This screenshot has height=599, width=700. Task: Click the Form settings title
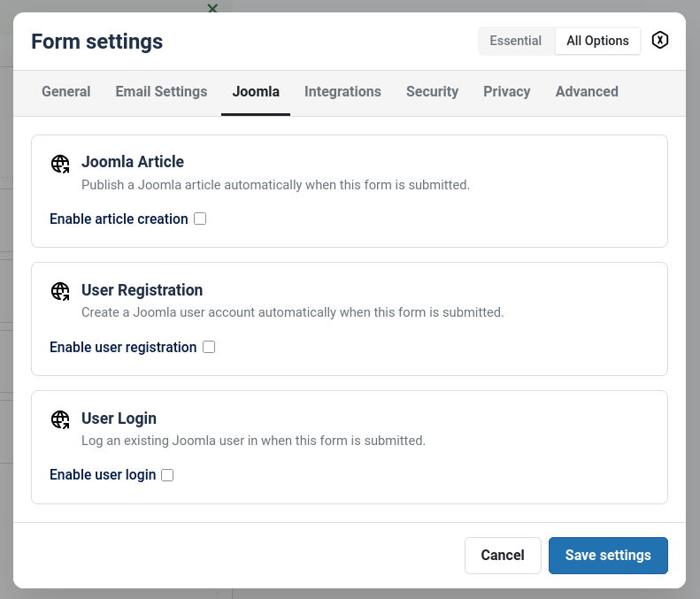click(96, 42)
